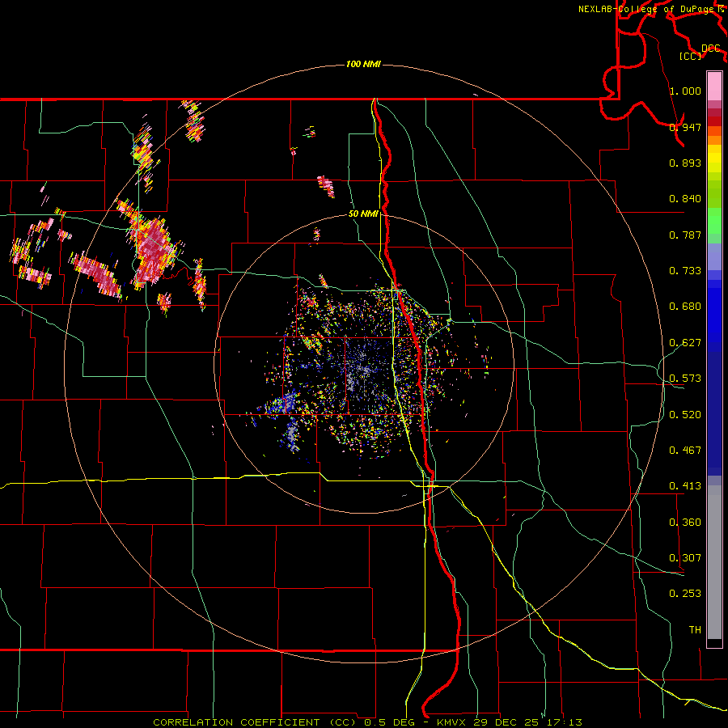Select the 0.573 color bar value

[x=685, y=379]
